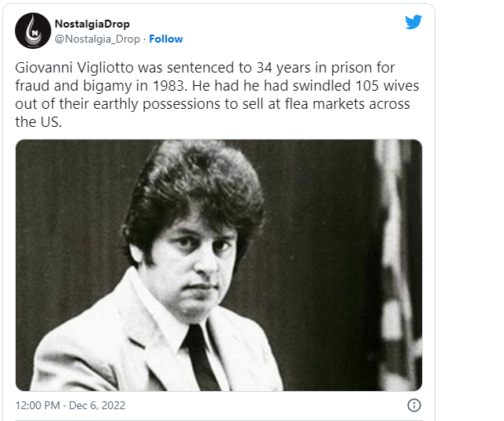504x421 pixels.
Task: Click the NostalgiaDrop profile avatar
Action: tap(31, 32)
